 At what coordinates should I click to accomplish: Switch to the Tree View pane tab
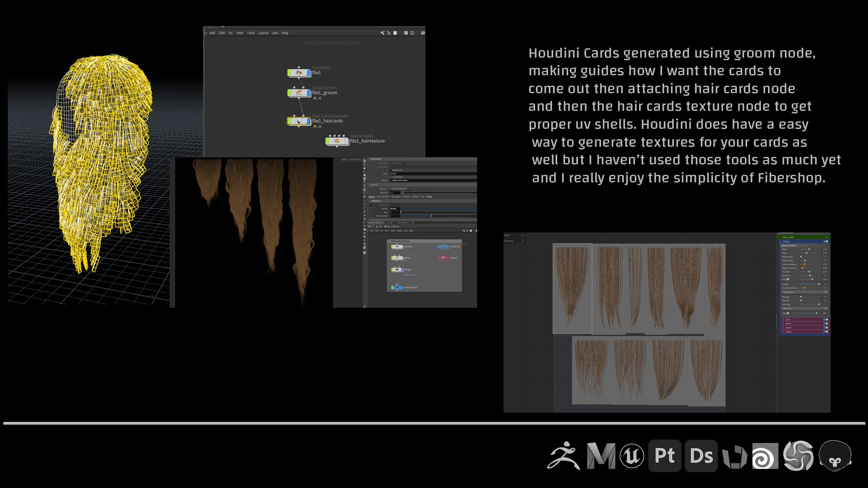point(389,223)
